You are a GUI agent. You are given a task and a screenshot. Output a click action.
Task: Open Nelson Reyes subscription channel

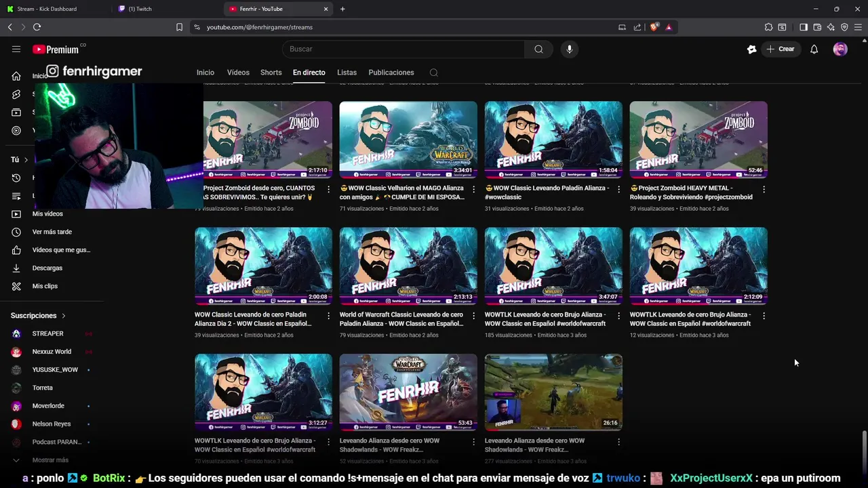point(51,424)
